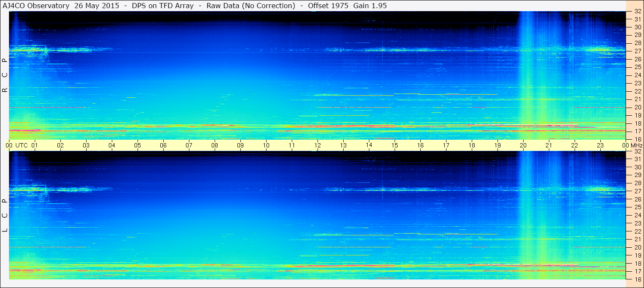Select the 17 hour mark on time axis
644x288 pixels.
click(446, 145)
